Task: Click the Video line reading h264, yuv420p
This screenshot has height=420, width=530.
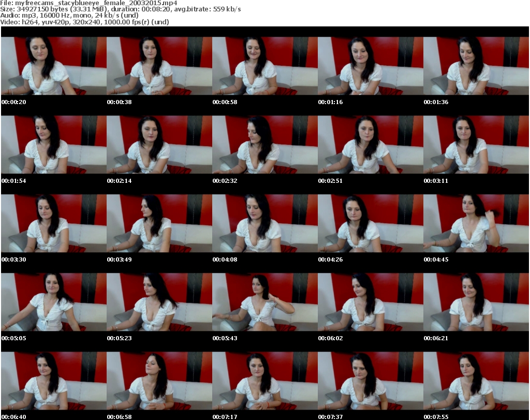Action: pos(84,22)
